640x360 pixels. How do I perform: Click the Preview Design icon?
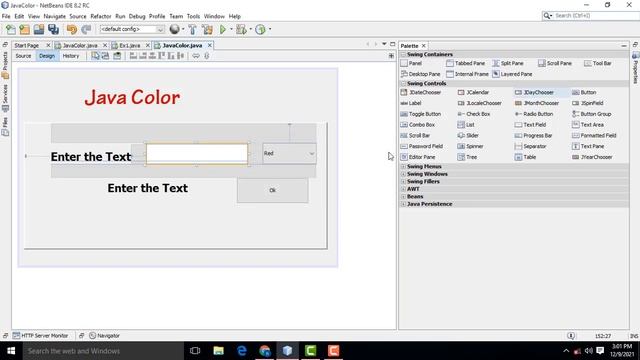tap(117, 56)
